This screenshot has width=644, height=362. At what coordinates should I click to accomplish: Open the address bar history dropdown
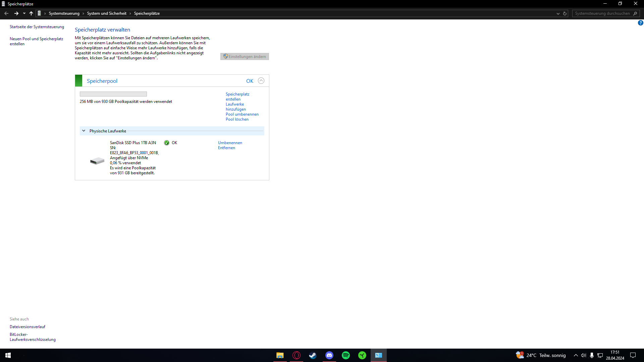(558, 13)
